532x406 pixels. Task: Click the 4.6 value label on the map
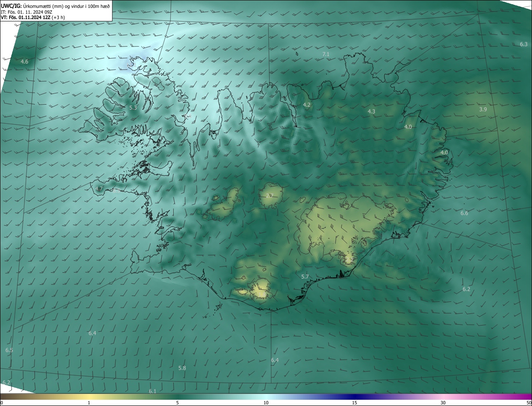tap(25, 62)
